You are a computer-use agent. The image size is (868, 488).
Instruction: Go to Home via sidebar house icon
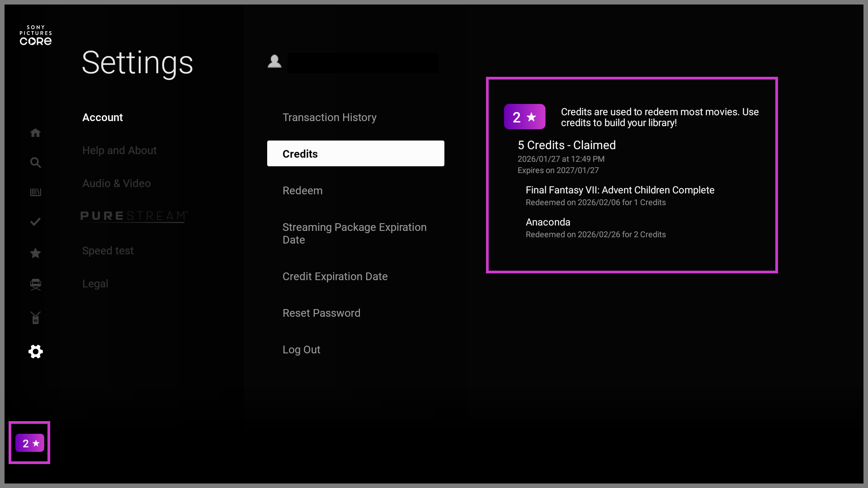35,133
